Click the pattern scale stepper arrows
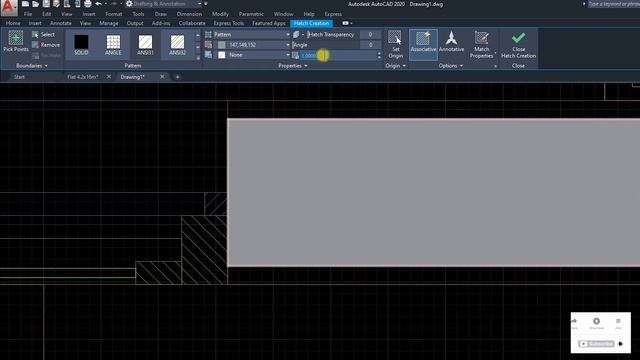Viewport: 640px width, 360px height. pos(379,55)
